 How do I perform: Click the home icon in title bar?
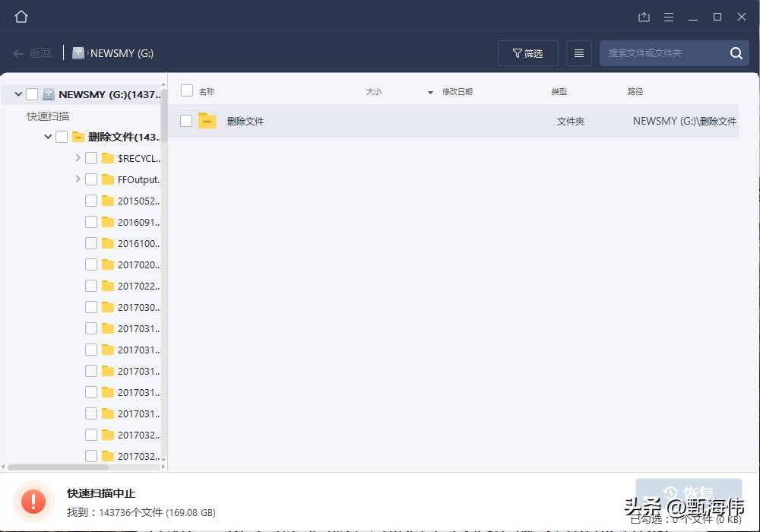pos(21,16)
